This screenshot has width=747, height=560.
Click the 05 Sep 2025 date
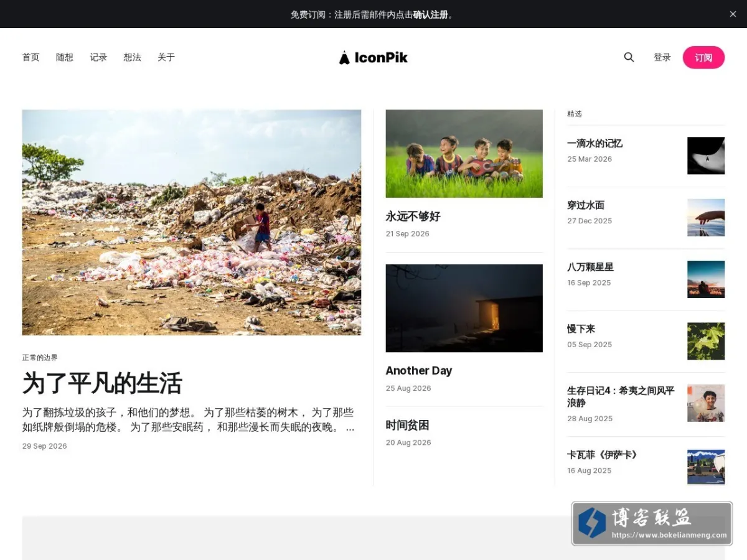(x=590, y=345)
